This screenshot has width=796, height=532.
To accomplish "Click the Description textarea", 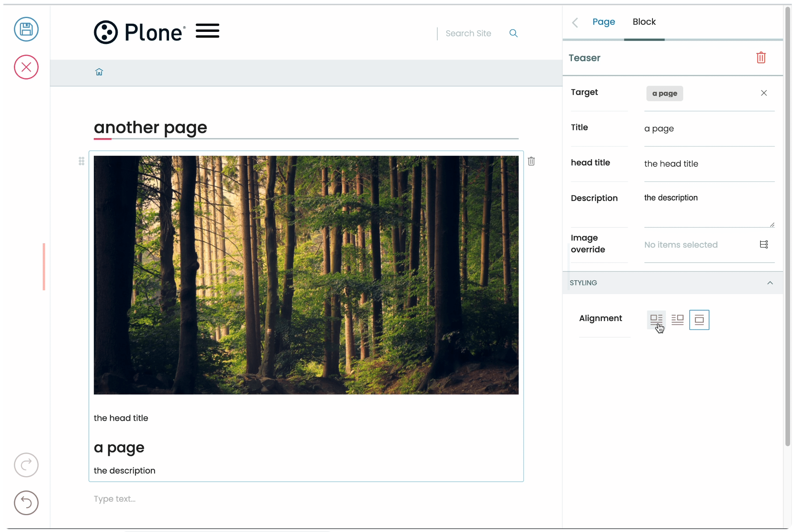I will (x=709, y=208).
